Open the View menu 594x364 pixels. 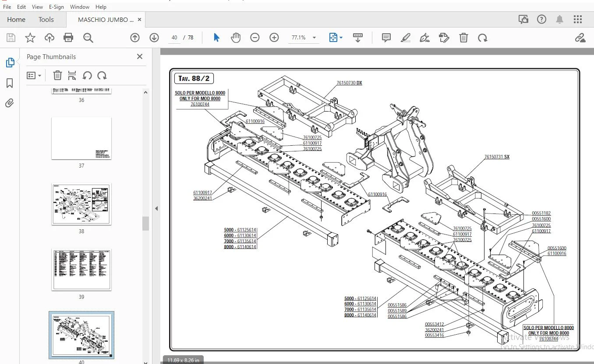click(37, 7)
